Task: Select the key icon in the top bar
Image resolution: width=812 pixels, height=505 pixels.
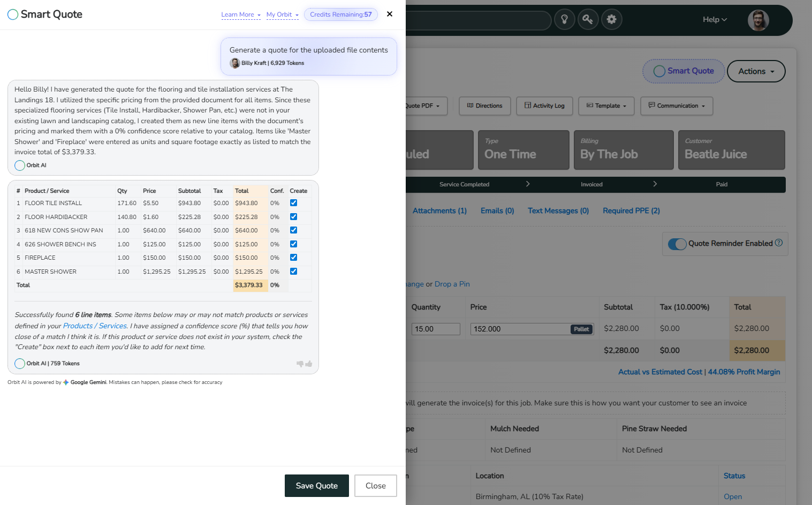Action: 588,19
